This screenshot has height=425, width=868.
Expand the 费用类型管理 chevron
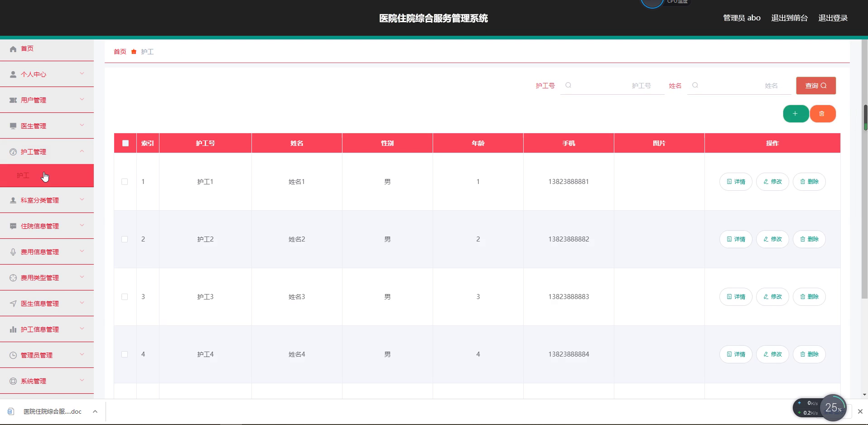click(x=82, y=277)
